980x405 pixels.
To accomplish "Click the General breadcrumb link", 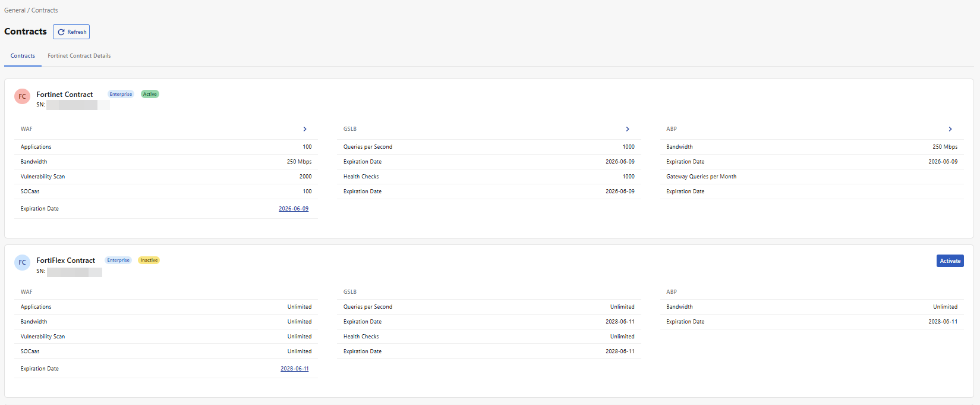I will 14,10.
